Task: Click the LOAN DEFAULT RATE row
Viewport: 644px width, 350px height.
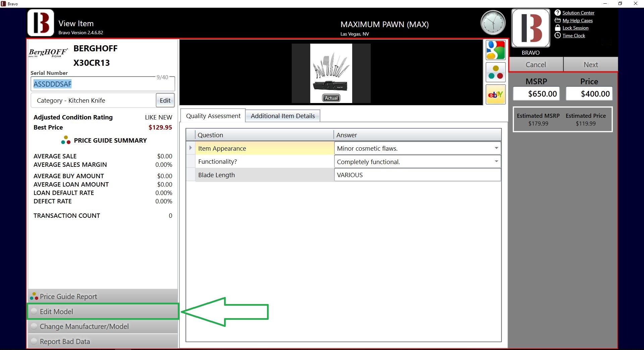Action: point(103,193)
